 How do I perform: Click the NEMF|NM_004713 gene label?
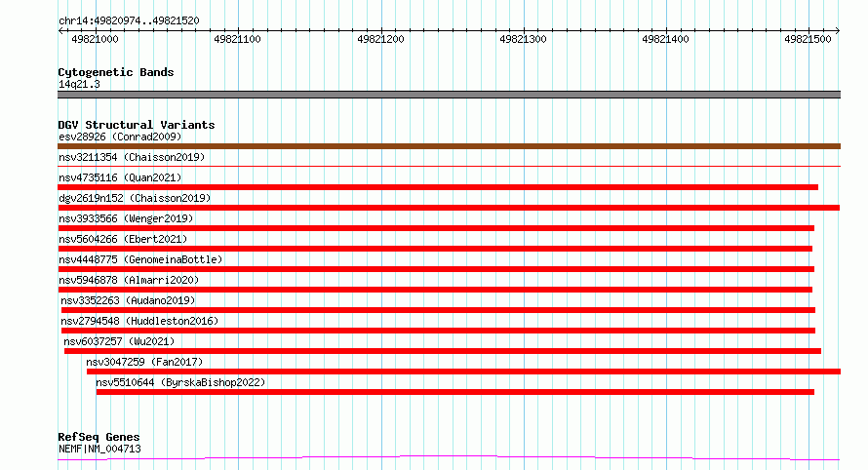pyautogui.click(x=99, y=449)
